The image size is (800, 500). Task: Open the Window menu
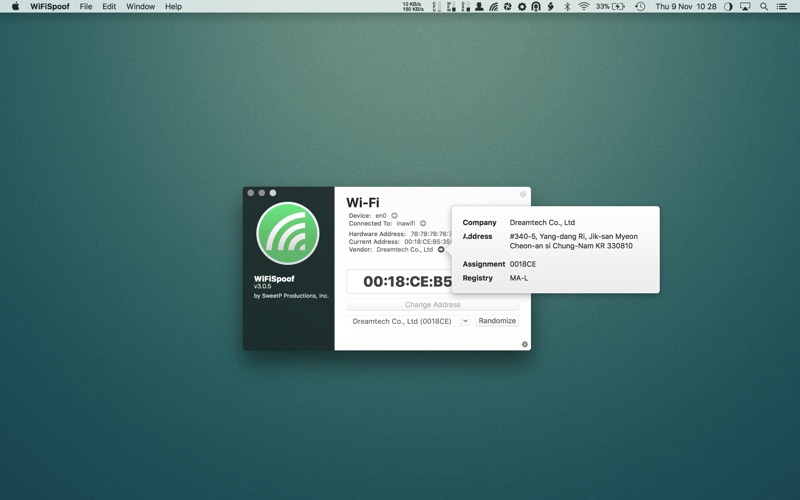(x=140, y=7)
